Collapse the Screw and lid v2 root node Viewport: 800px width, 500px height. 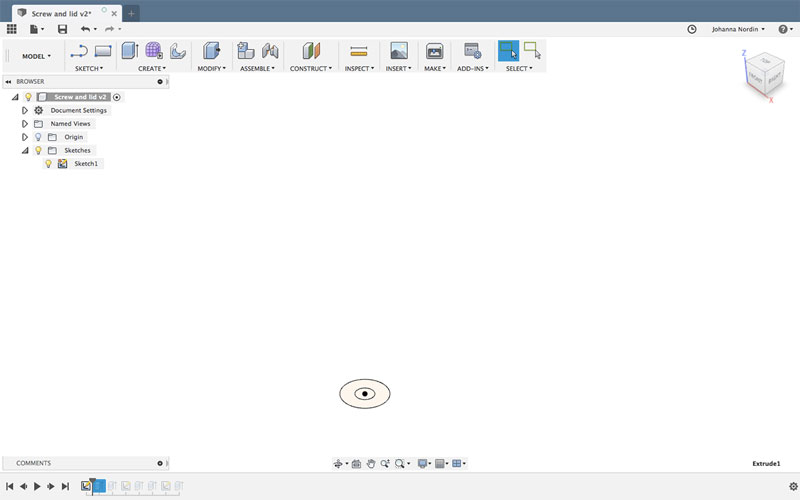point(15,97)
